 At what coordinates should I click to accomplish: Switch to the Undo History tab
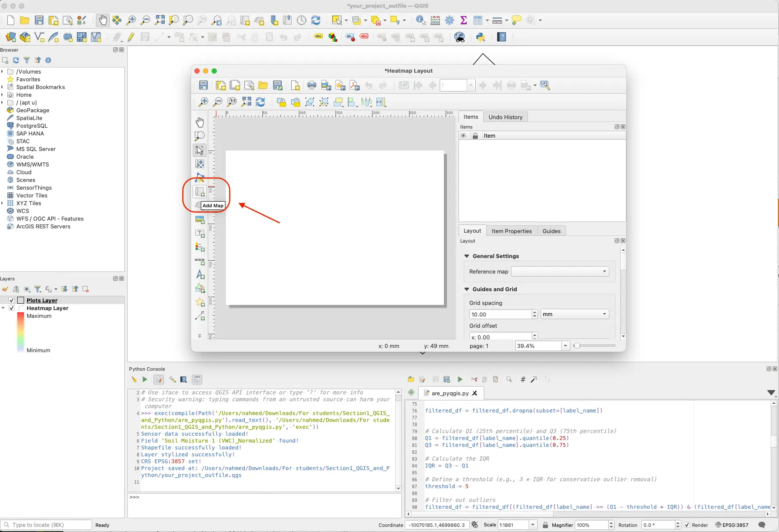tap(505, 117)
